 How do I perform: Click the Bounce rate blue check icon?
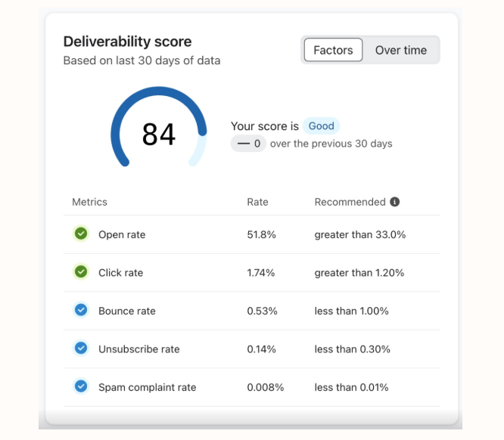point(81,310)
